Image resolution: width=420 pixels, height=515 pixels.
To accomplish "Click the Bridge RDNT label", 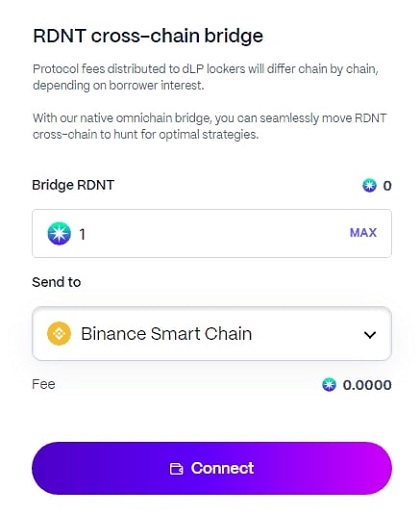I will [73, 185].
